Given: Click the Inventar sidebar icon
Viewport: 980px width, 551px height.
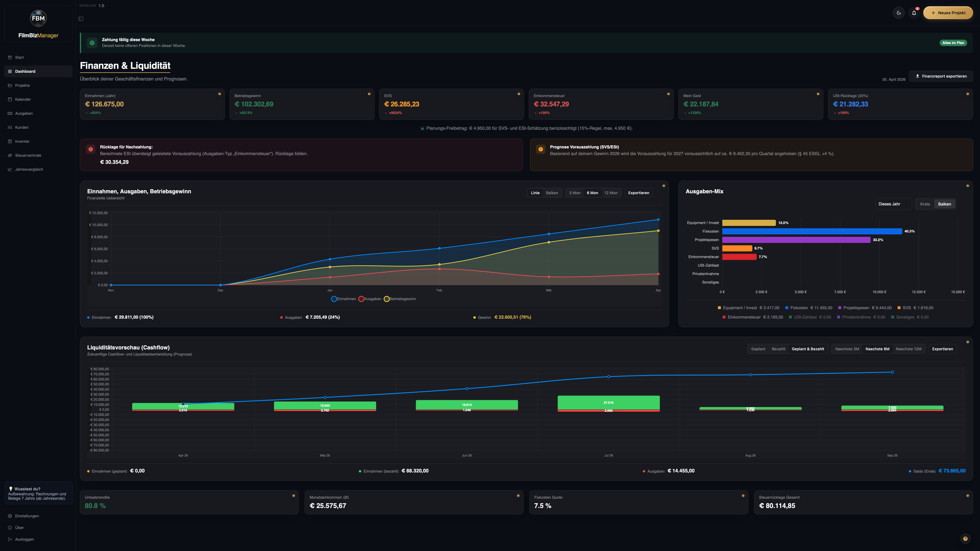Looking at the screenshot, I should click(10, 141).
